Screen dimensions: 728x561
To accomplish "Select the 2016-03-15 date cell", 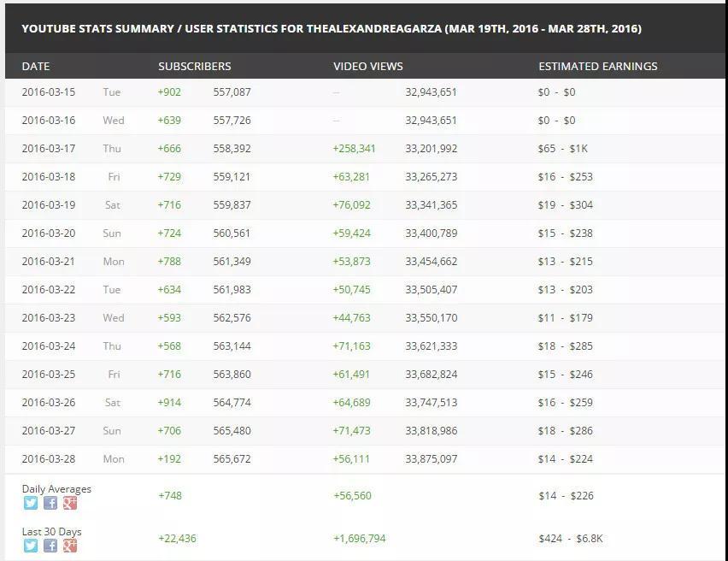I will tap(49, 92).
